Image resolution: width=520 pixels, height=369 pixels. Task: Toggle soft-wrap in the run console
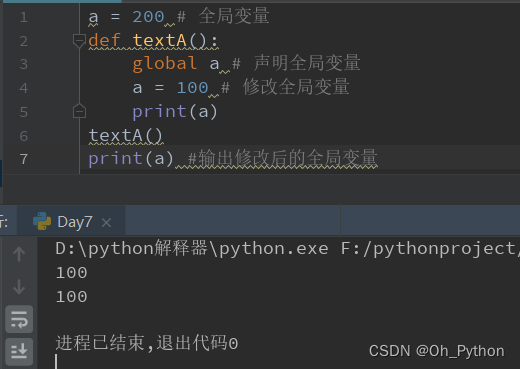tap(19, 319)
